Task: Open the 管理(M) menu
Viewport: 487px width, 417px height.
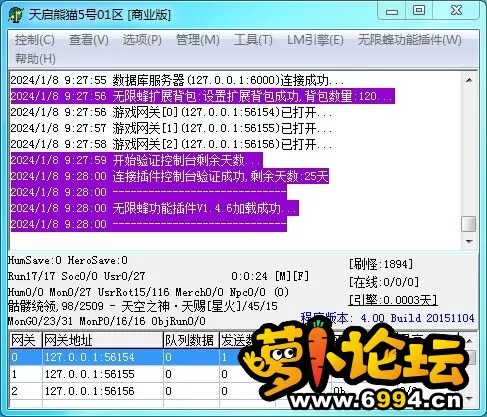Action: [x=198, y=40]
